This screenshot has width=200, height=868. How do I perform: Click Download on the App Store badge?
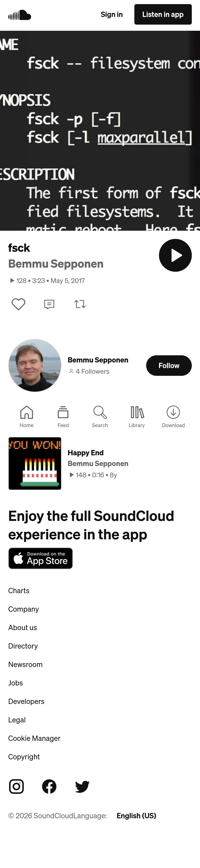coord(41,558)
